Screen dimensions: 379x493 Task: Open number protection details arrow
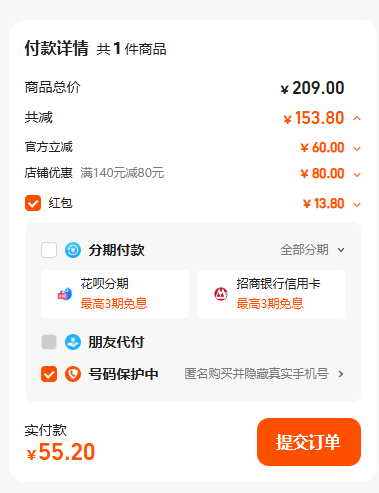pos(341,374)
